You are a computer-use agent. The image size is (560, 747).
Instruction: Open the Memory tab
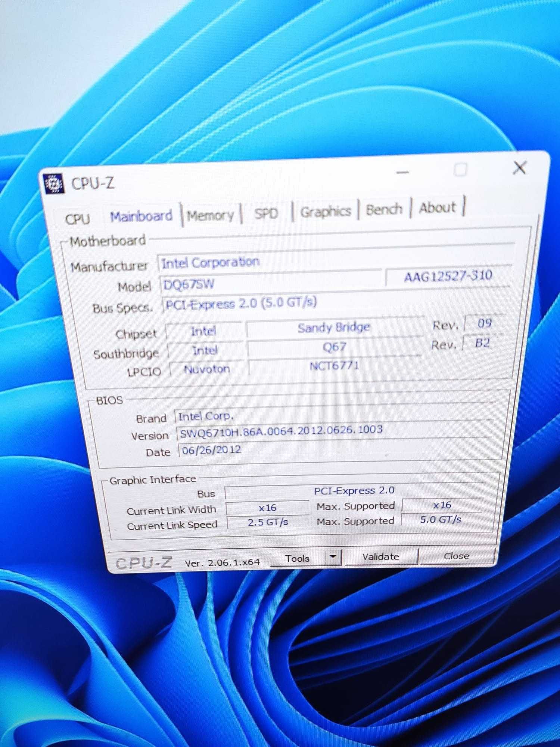pyautogui.click(x=211, y=215)
